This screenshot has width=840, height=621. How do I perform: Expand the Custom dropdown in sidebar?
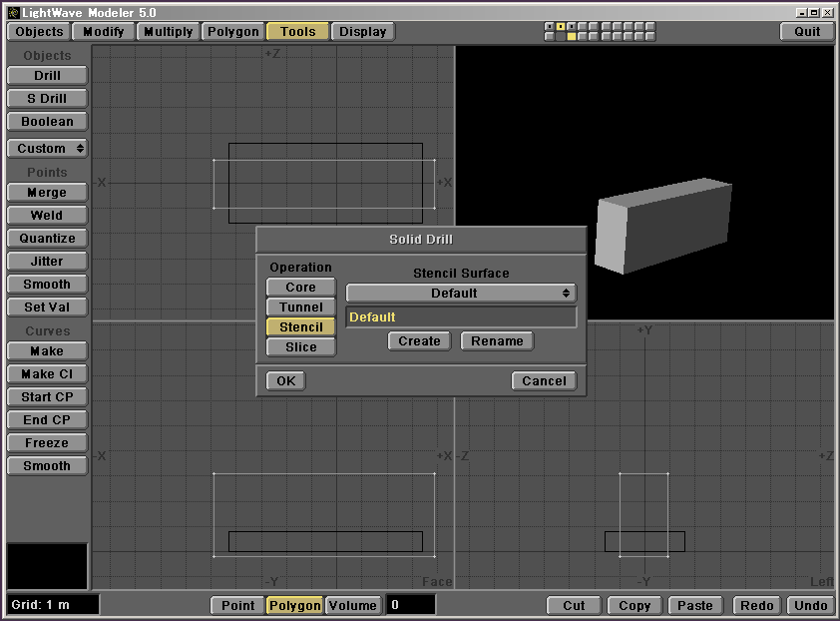[47, 149]
